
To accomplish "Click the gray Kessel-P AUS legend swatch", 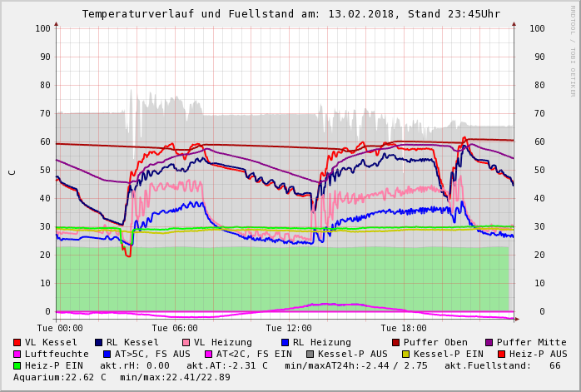I will (309, 354).
